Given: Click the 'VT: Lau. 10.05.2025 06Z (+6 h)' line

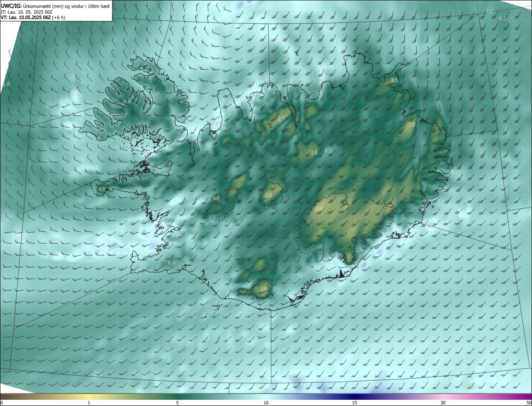Looking at the screenshot, I should [33, 17].
